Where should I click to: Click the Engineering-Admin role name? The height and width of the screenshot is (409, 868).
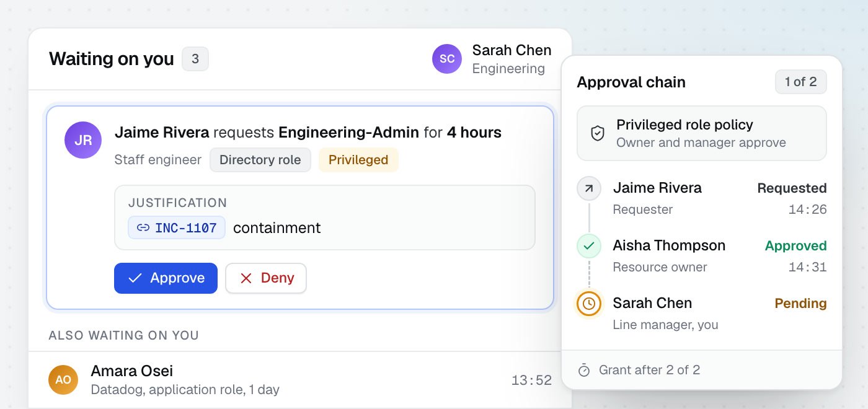(x=349, y=133)
